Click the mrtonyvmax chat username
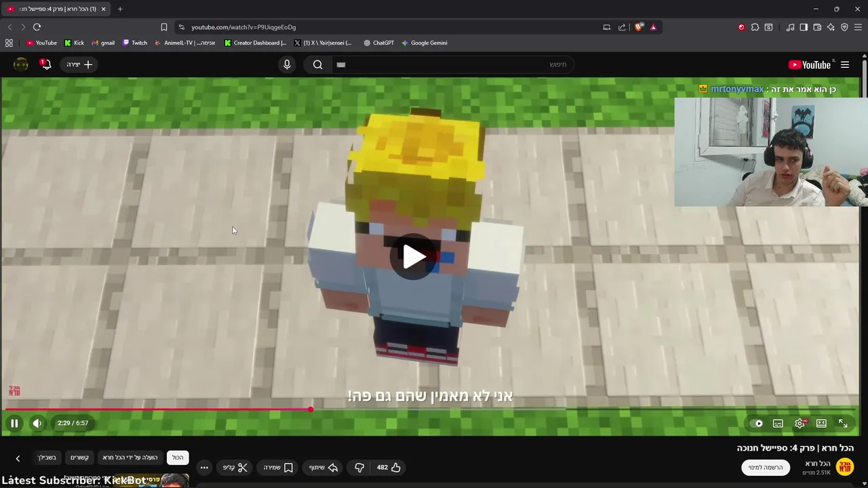 pyautogui.click(x=736, y=89)
